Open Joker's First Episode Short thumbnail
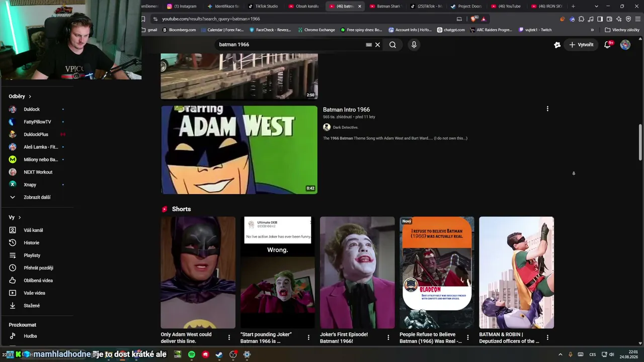Image resolution: width=644 pixels, height=362 pixels. (357, 273)
